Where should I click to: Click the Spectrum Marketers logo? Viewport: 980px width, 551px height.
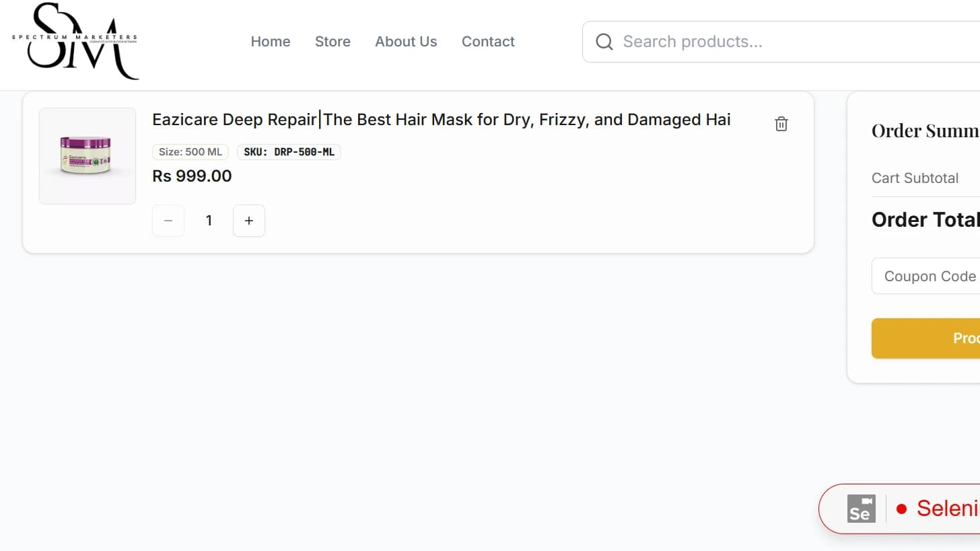point(75,41)
